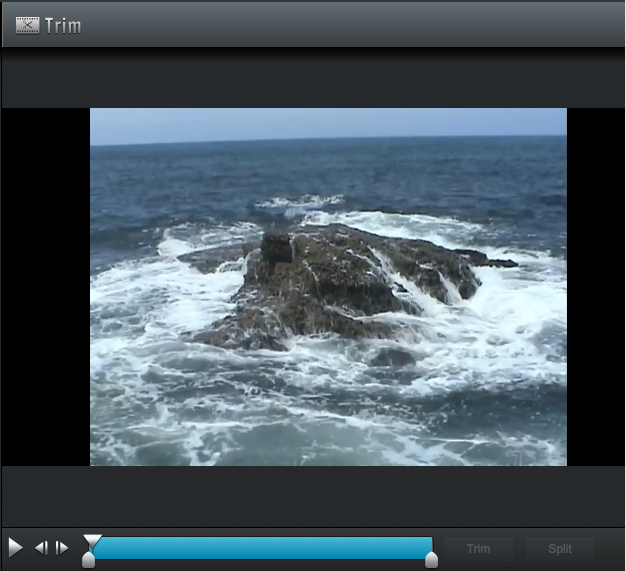Step back one frame
This screenshot has width=626, height=571.
coord(41,548)
